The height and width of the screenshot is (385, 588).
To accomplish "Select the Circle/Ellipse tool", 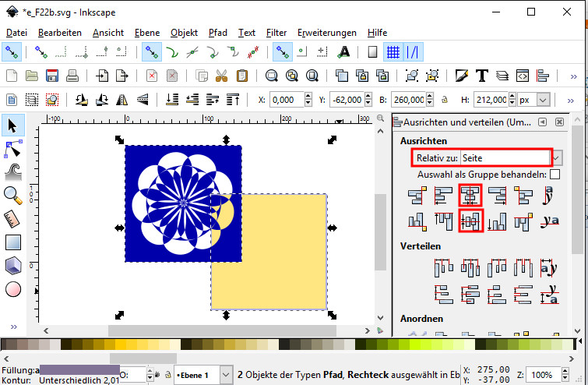I will [x=12, y=289].
